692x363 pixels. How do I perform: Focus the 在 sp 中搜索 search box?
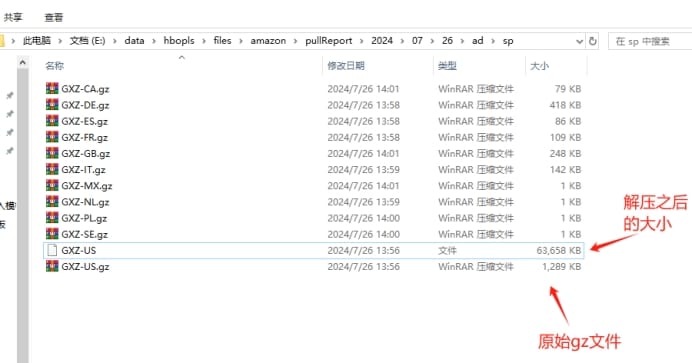pos(650,41)
